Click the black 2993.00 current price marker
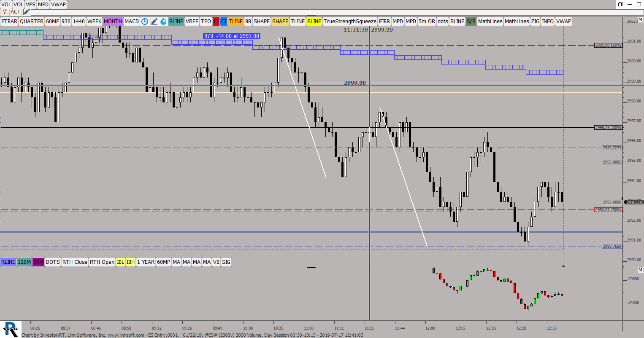The height and width of the screenshot is (338, 644). (634, 202)
